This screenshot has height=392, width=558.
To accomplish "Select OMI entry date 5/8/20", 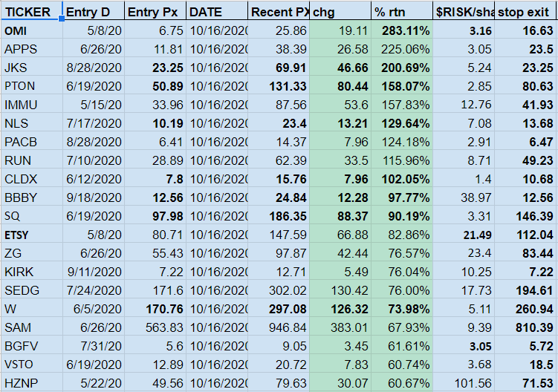I will coord(94,30).
